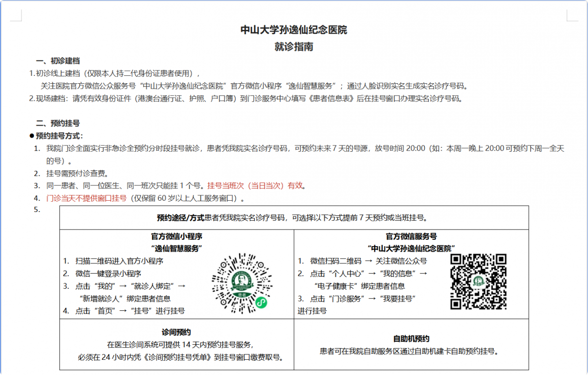Screen dimensions: 588x375
Task: Click the step 微信扫码二维码 → 关注微信公众号
Action: (x=368, y=261)
